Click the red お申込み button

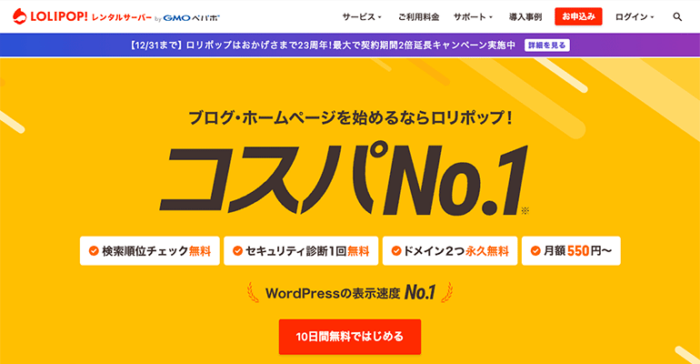pos(579,17)
